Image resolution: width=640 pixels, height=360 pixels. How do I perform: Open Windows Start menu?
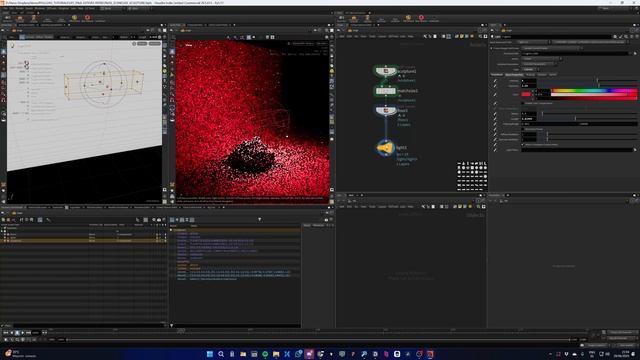[210, 354]
